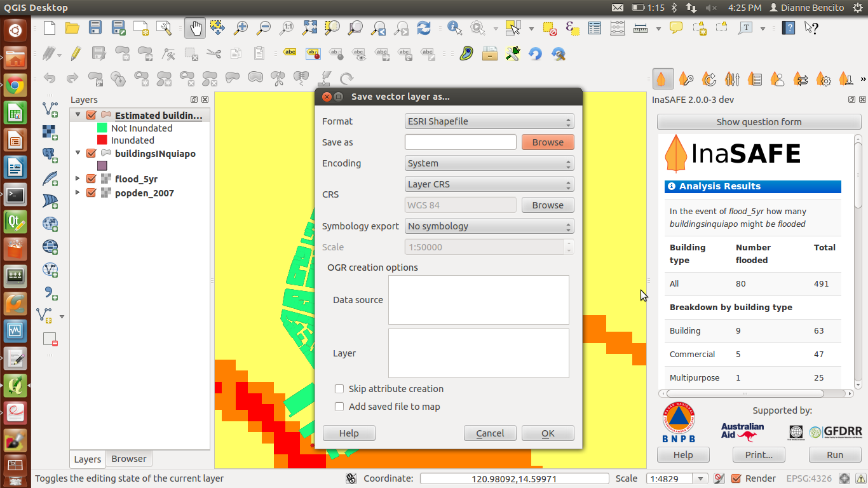Click the Refresh map icon
The height and width of the screenshot is (488, 868).
[x=424, y=28]
